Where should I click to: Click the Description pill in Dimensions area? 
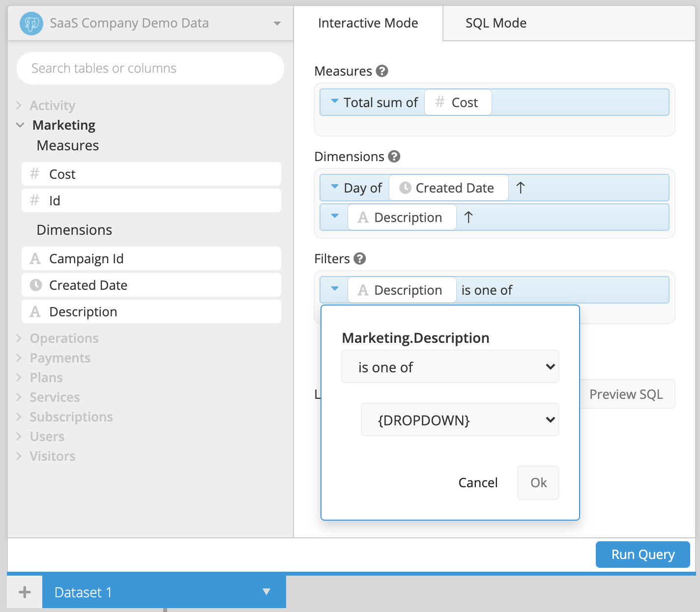[402, 217]
